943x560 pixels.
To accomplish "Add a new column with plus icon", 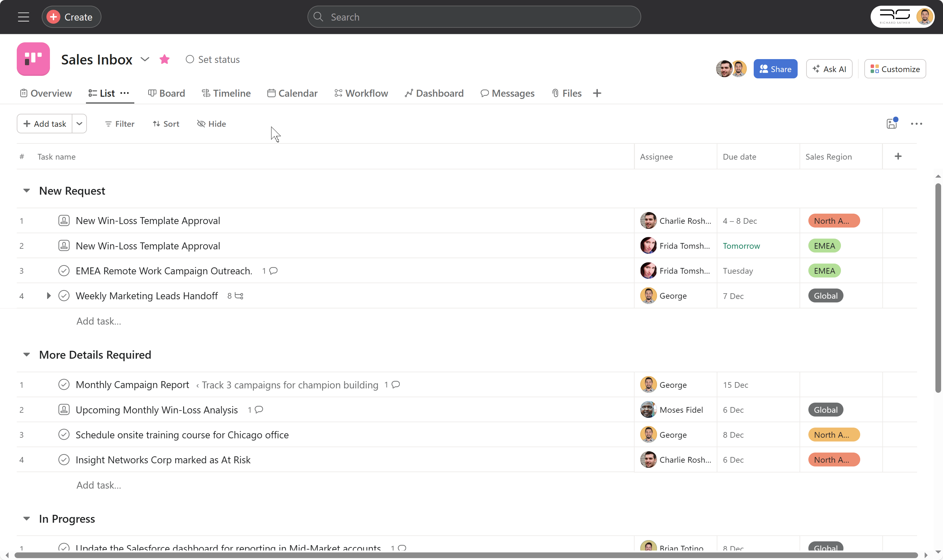I will [898, 156].
